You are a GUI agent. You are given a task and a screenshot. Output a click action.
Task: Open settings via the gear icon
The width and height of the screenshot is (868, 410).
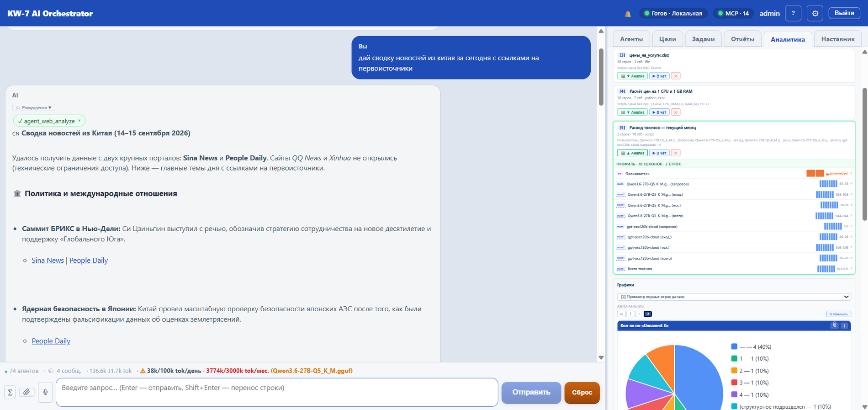point(815,13)
